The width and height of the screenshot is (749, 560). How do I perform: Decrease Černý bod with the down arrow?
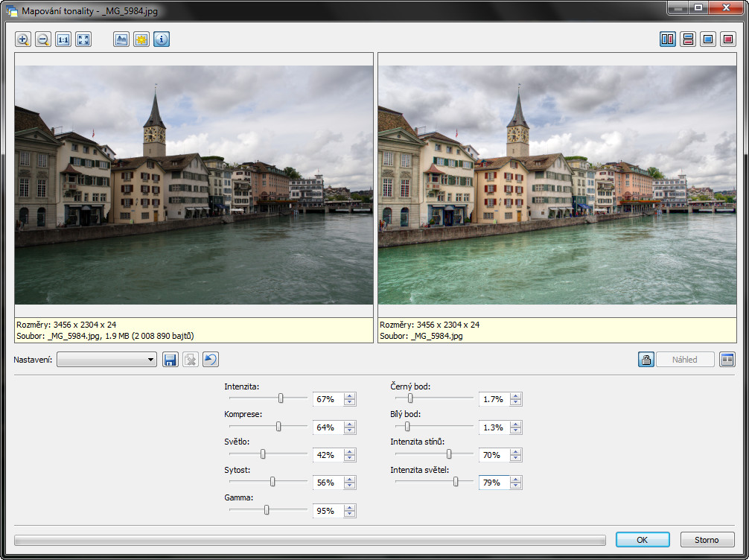point(515,402)
